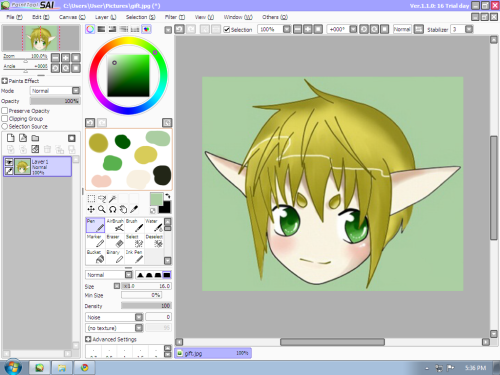Reset navigator zoom with square button

click(x=76, y=58)
